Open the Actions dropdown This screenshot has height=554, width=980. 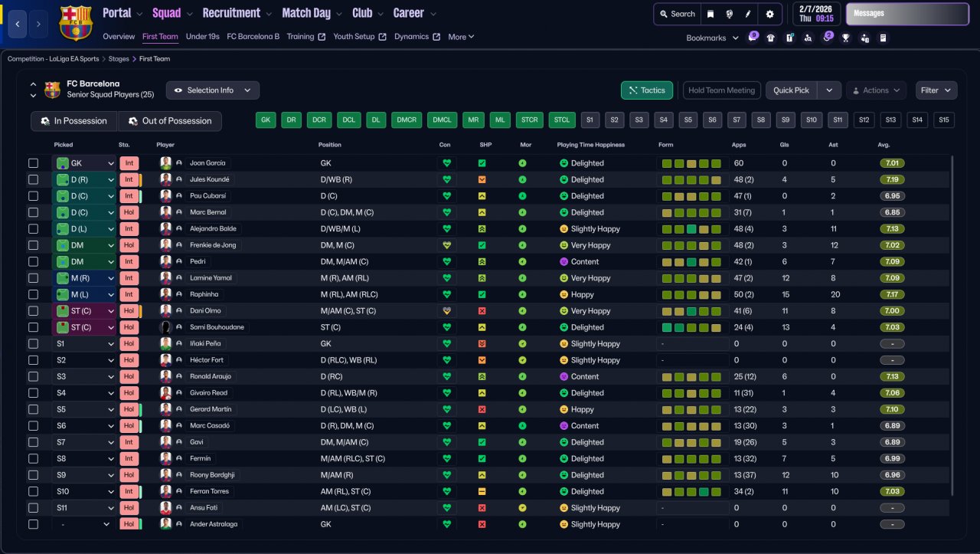[x=876, y=90]
